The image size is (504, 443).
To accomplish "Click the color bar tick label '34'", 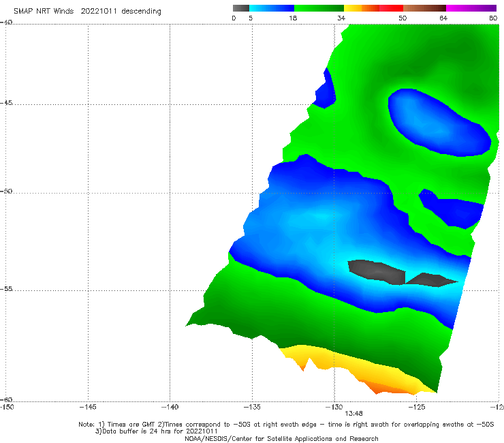I will click(341, 18).
